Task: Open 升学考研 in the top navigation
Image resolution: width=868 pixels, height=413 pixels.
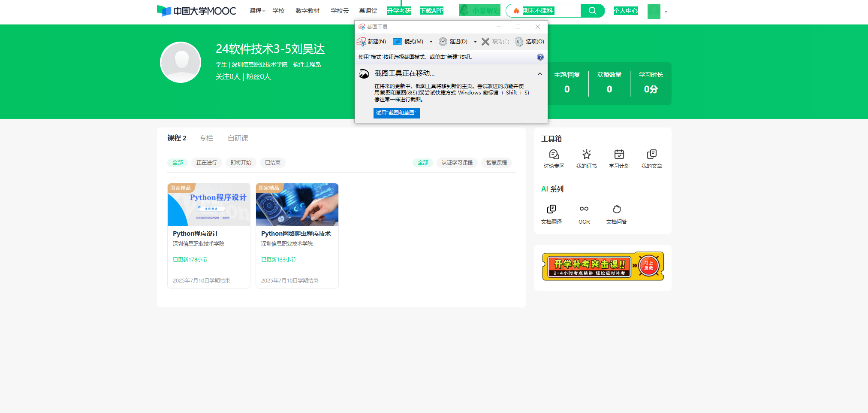Action: tap(399, 11)
